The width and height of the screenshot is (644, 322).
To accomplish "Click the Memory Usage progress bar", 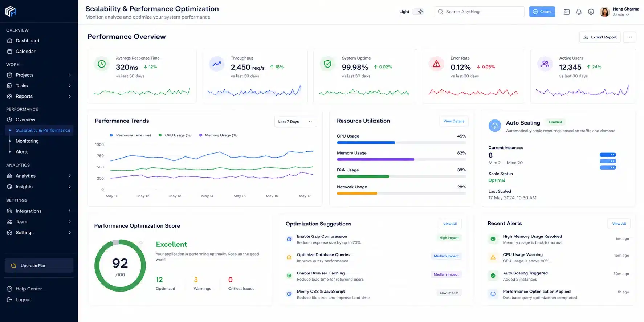I will 402,159.
